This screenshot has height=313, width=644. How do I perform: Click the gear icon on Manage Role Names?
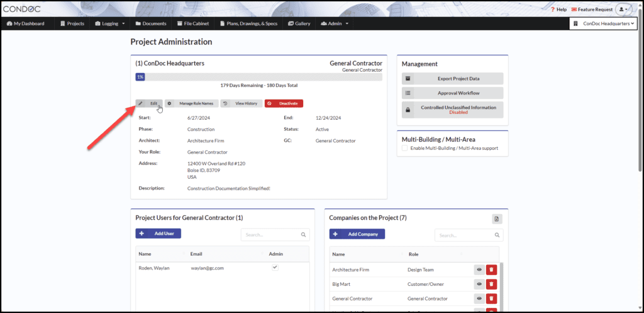(169, 103)
